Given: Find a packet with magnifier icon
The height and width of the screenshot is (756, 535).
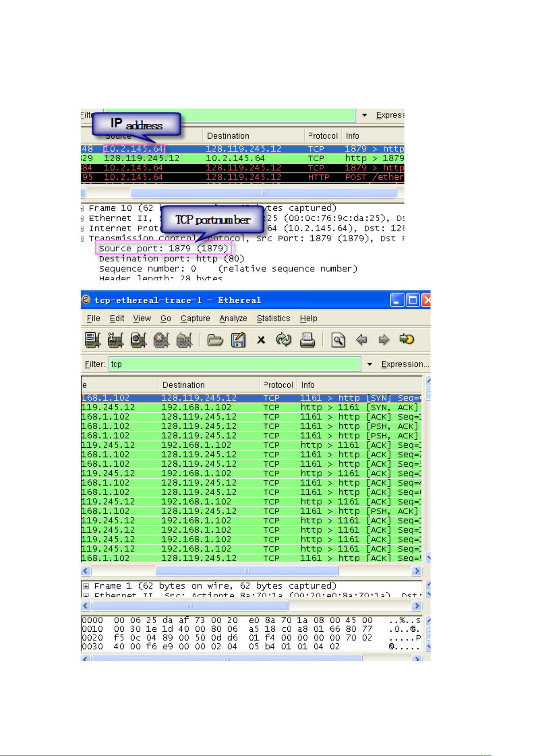Looking at the screenshot, I should [338, 340].
